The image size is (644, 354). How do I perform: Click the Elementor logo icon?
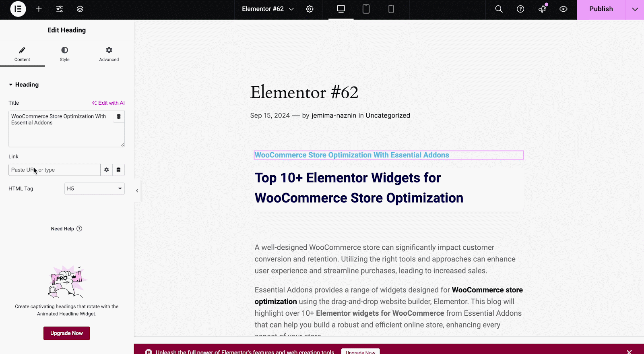(18, 9)
